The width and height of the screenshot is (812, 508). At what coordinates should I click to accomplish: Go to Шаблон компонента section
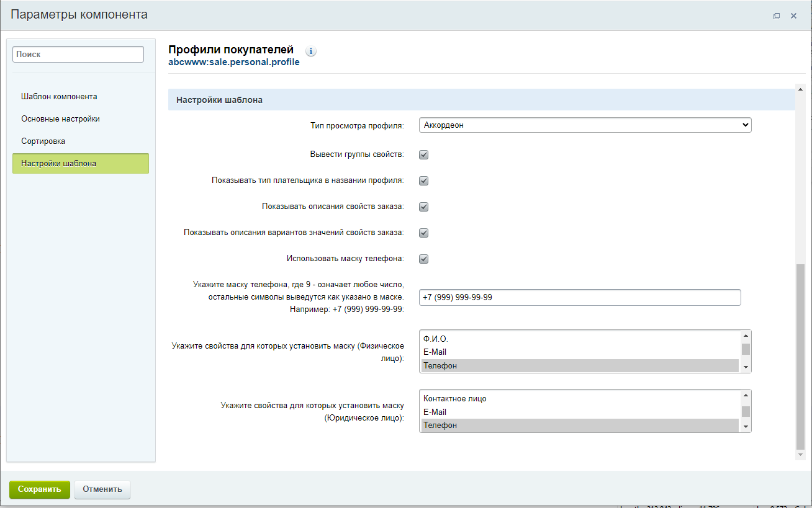pos(59,97)
